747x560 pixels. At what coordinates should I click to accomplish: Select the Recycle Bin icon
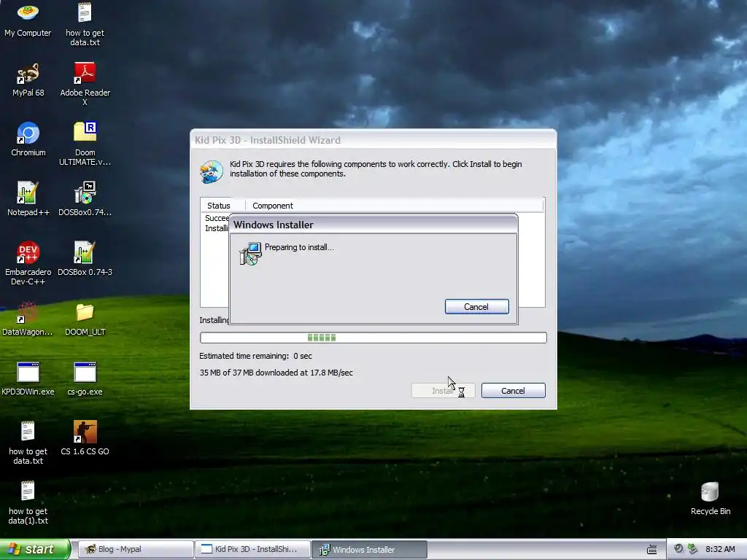pyautogui.click(x=711, y=499)
